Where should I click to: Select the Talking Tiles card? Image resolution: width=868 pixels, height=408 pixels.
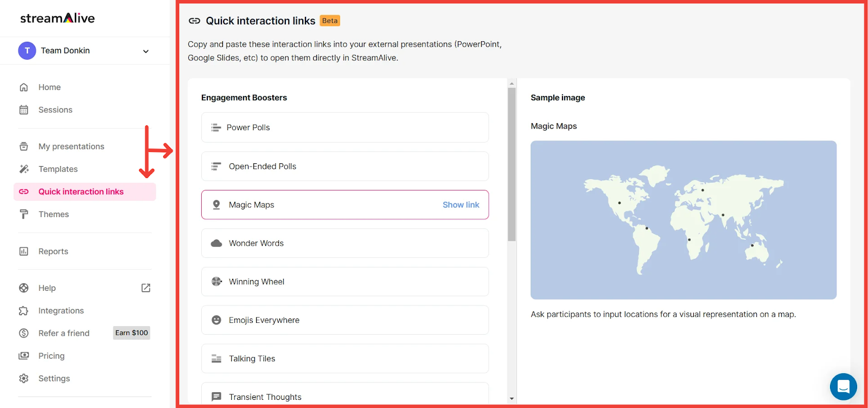point(345,359)
